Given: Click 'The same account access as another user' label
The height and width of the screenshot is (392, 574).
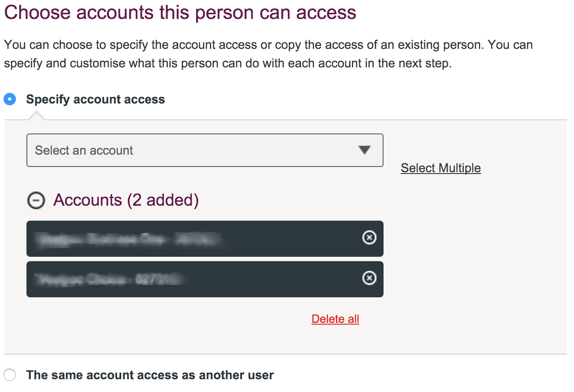Looking at the screenshot, I should click(x=150, y=375).
